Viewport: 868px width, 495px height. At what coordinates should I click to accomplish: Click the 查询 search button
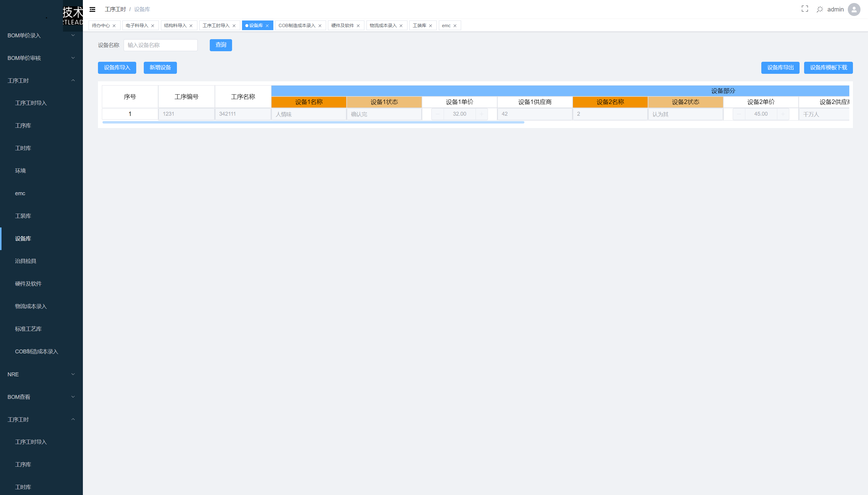[x=221, y=45]
